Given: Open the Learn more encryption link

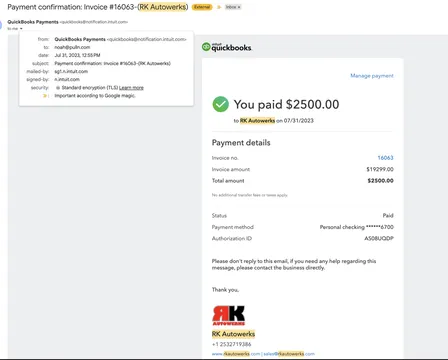Looking at the screenshot, I should (131, 88).
